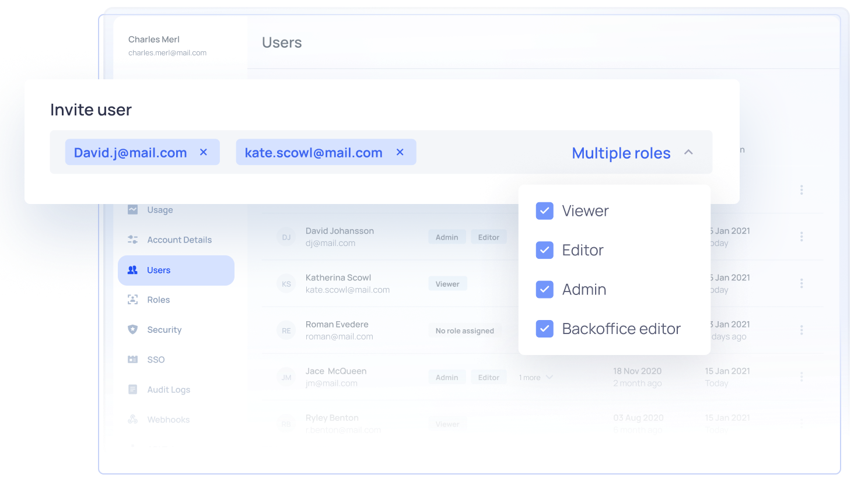Click the Roles icon in sidebar
The height and width of the screenshot is (478, 868).
click(x=133, y=300)
